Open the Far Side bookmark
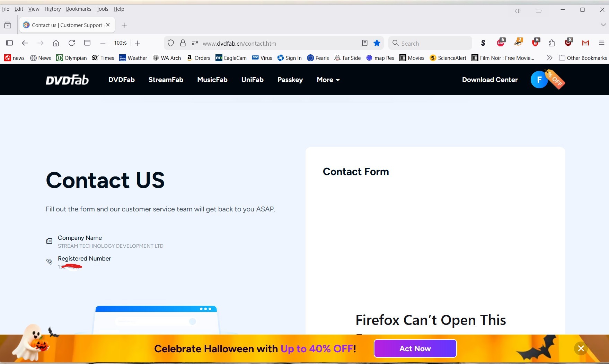Viewport: 609px width, 364px height. point(347,58)
